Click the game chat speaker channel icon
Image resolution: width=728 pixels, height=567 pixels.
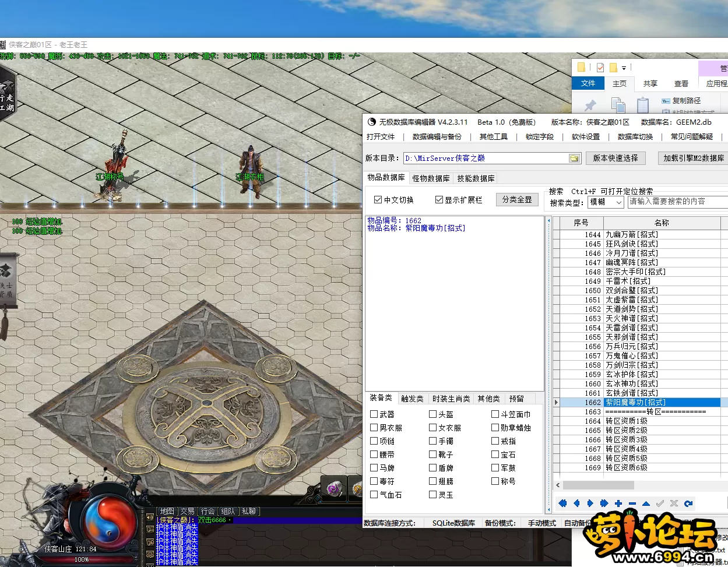coord(150,517)
